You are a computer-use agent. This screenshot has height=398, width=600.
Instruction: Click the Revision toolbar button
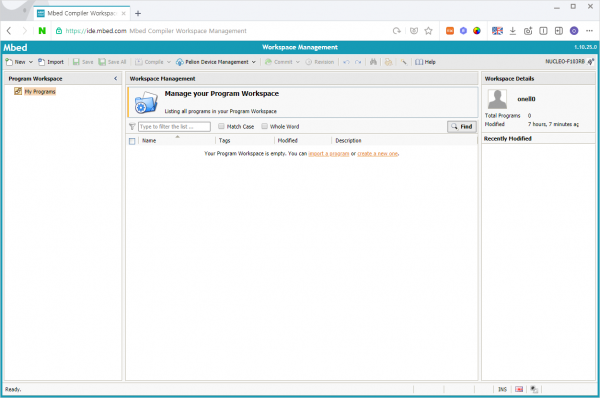pyautogui.click(x=320, y=62)
